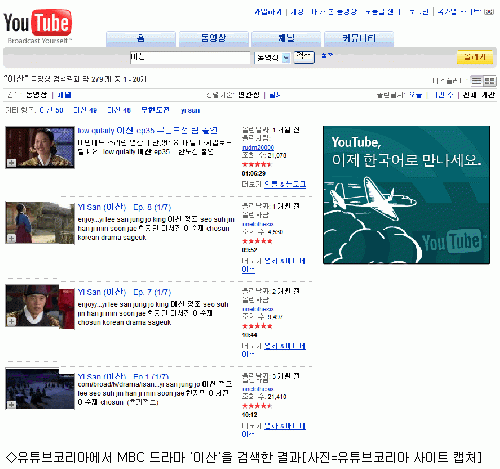500x469 pixels.
Task: Click star rating of Yi San Ep. 7
Action: [257, 326]
